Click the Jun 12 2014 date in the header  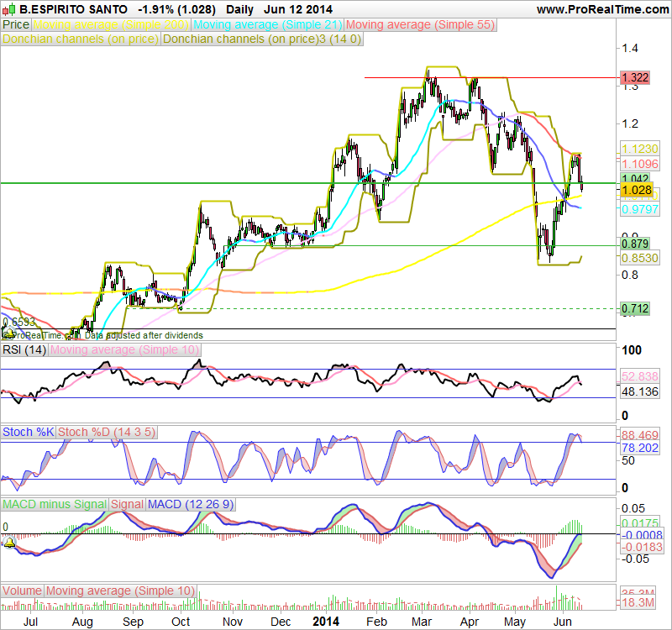[x=298, y=9]
